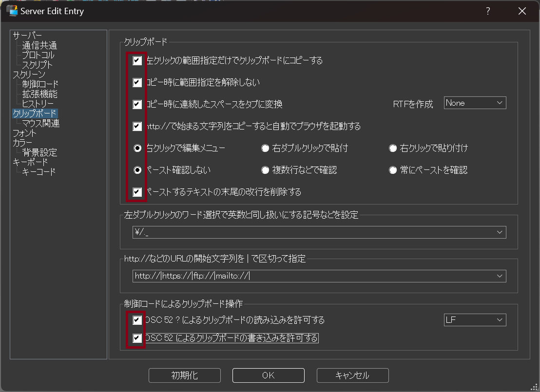Click the OK button
This screenshot has height=392, width=540.
tap(268, 375)
